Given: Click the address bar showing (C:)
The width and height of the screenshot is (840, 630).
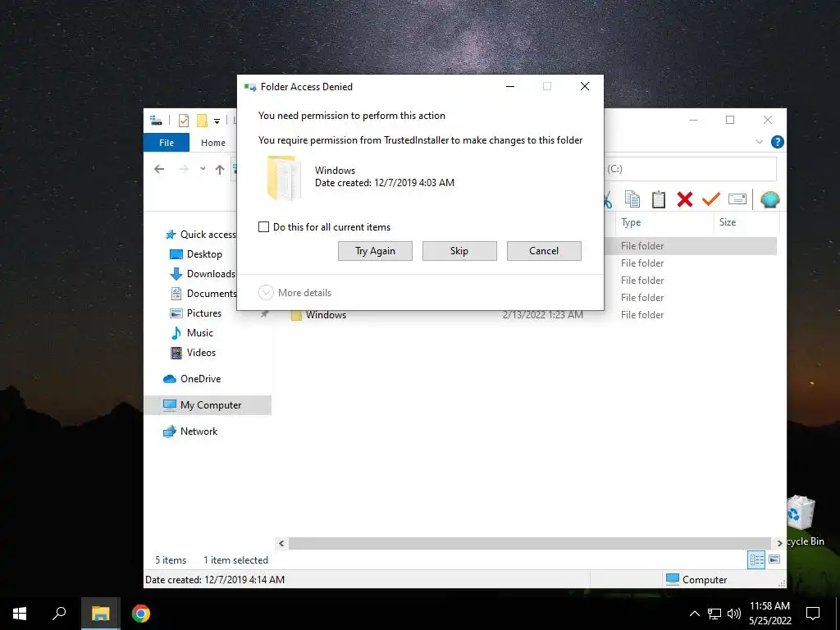Looking at the screenshot, I should [x=690, y=169].
